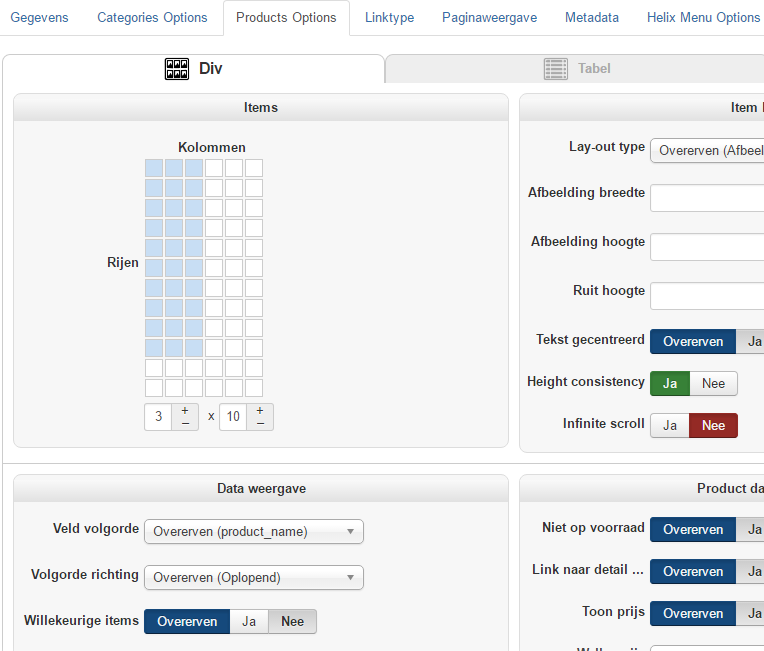Set Willekeurige items to Ja

pyautogui.click(x=249, y=621)
